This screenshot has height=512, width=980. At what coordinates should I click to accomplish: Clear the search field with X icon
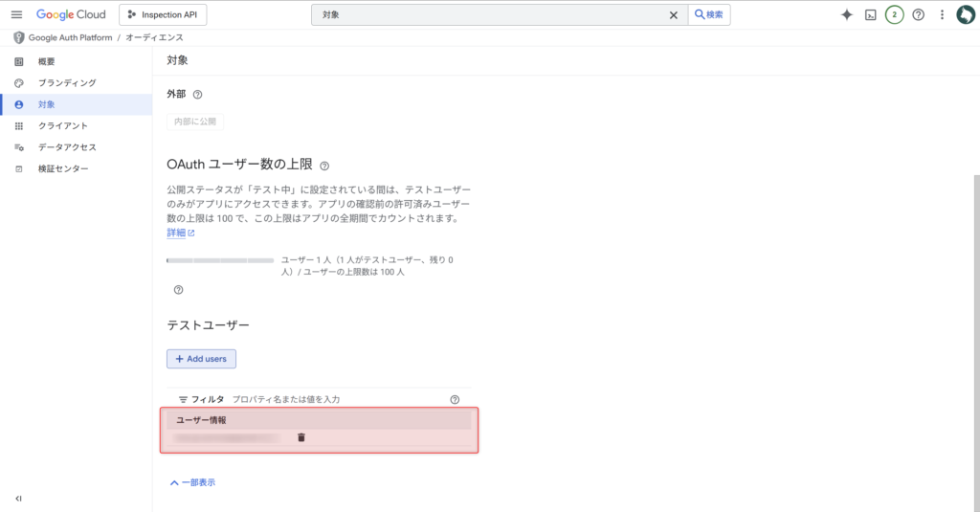pos(673,15)
